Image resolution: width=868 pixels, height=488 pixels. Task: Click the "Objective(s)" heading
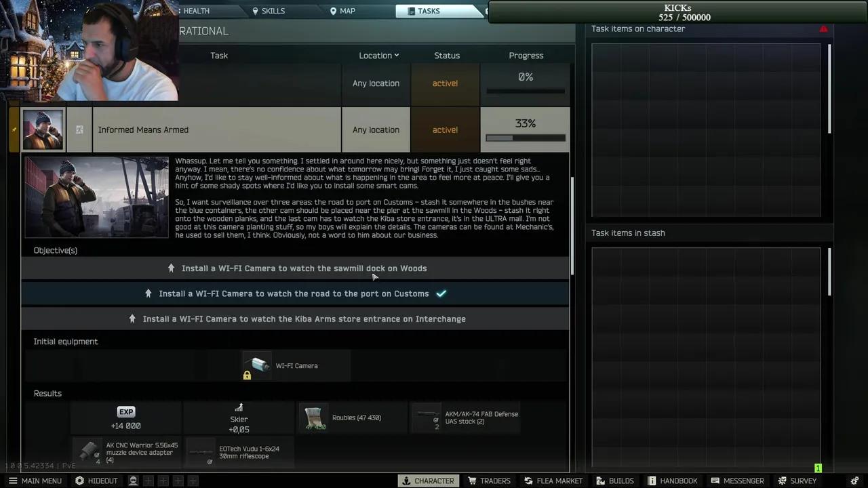[x=56, y=250]
